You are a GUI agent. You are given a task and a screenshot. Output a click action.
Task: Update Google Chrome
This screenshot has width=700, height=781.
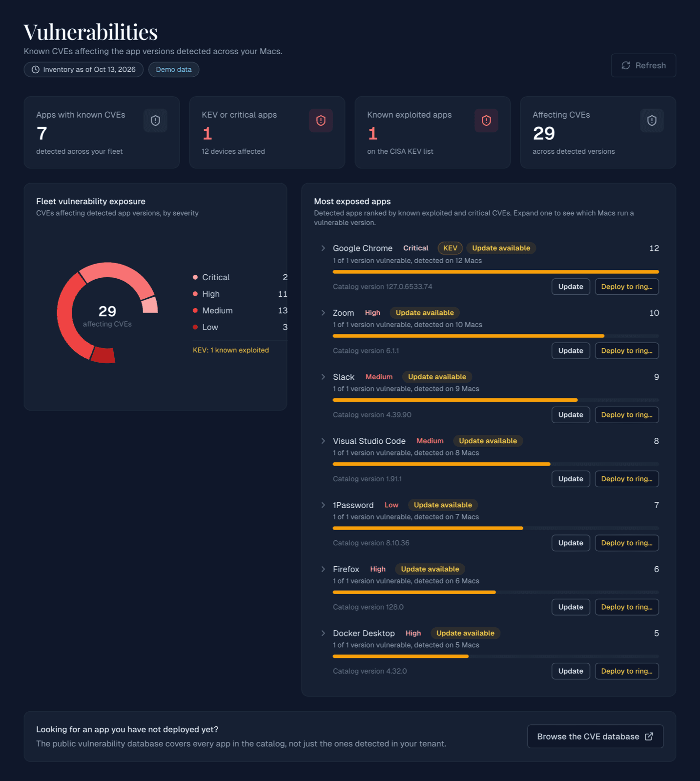click(x=571, y=287)
